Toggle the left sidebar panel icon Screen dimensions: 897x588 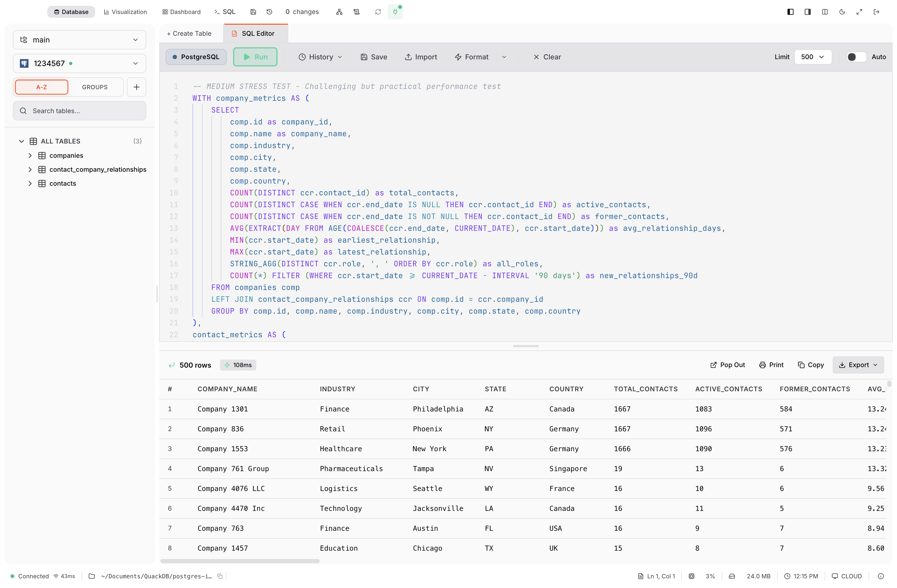(790, 12)
